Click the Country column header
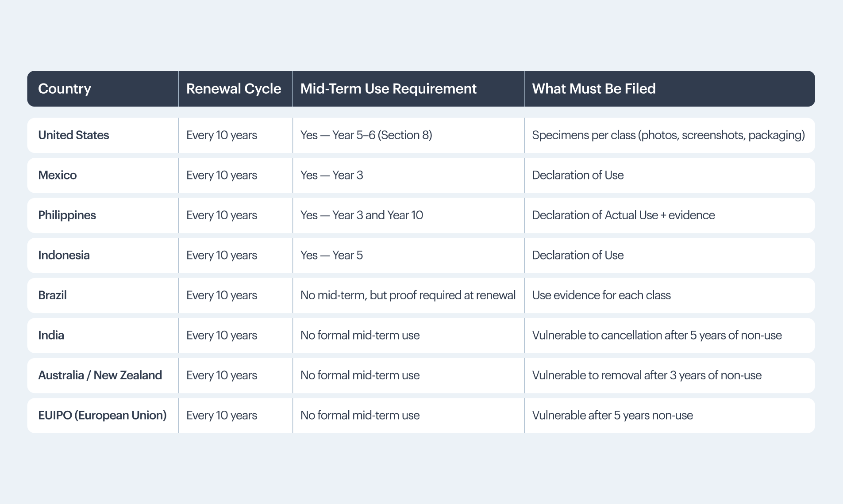843x504 pixels. click(65, 89)
